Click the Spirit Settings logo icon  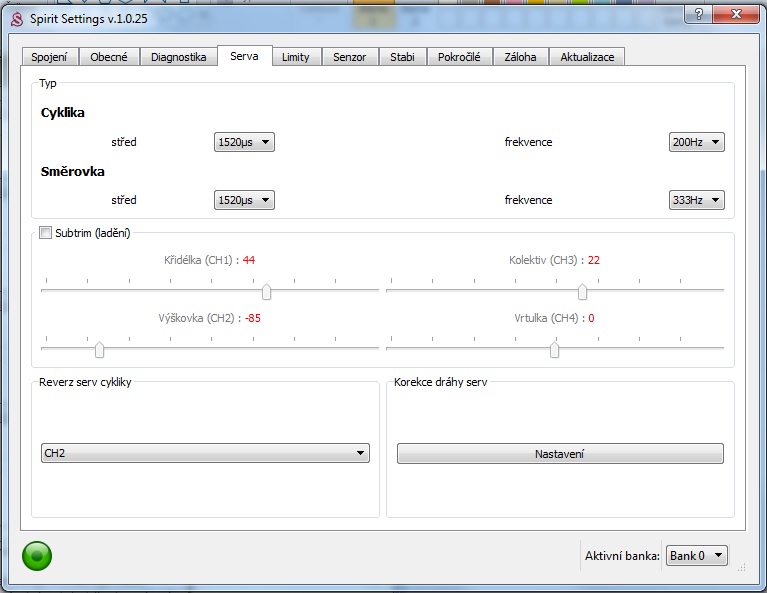pos(16,14)
